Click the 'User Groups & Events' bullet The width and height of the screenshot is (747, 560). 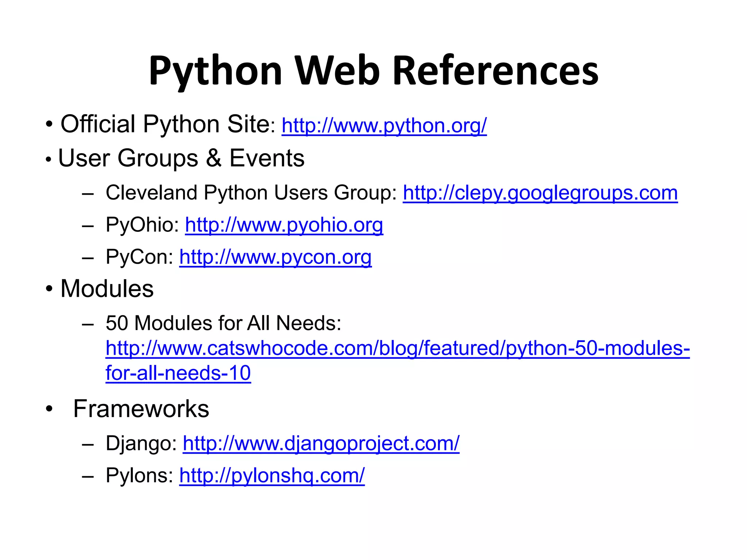click(181, 159)
